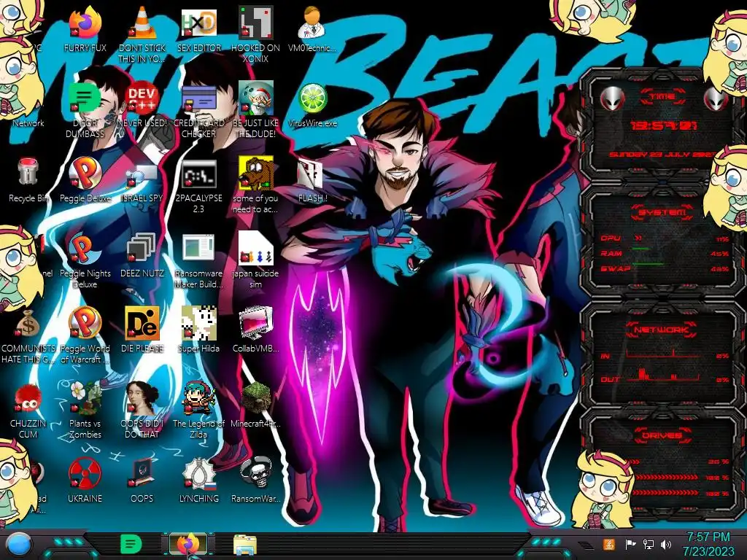This screenshot has height=560, width=747.
Task: Open the DIE PLEASE yellow De icon
Action: tap(142, 324)
